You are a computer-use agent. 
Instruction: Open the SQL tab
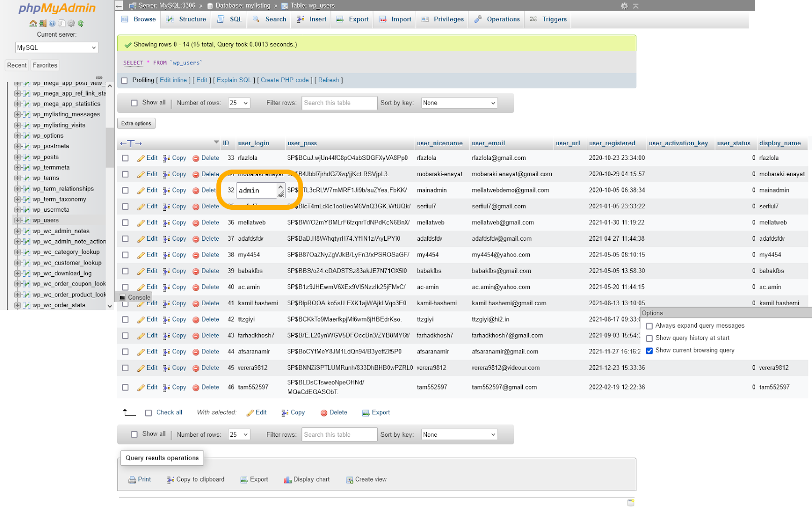230,19
